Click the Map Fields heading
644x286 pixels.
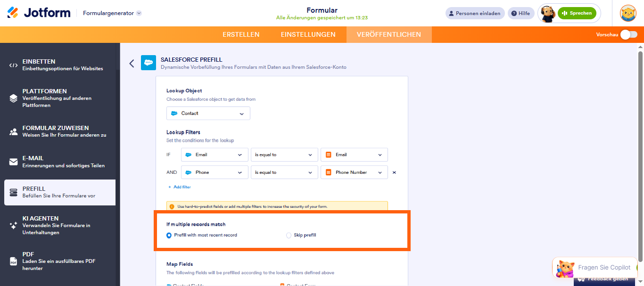(x=180, y=264)
